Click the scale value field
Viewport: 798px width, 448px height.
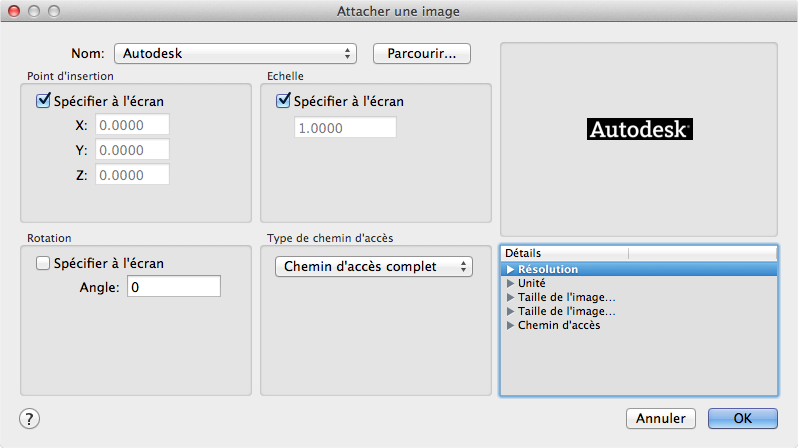point(345,128)
